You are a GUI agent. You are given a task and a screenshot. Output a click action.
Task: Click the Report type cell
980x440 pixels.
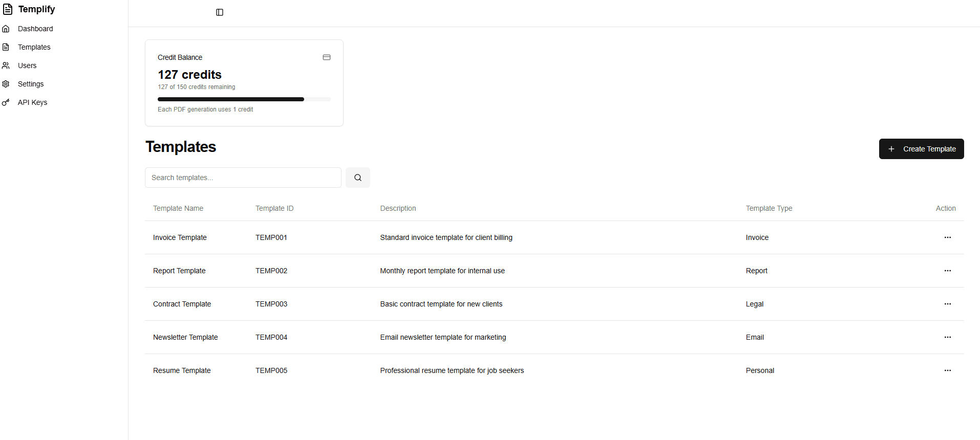click(757, 271)
